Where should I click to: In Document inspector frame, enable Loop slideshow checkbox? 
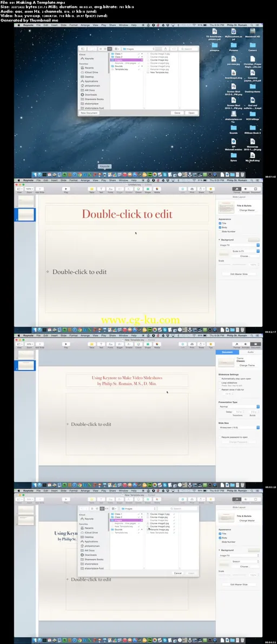click(220, 383)
